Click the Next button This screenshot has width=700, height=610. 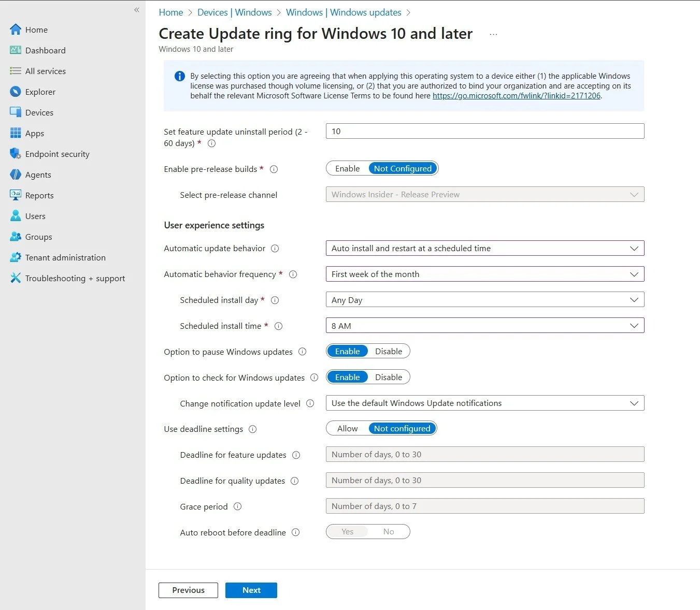click(x=251, y=590)
